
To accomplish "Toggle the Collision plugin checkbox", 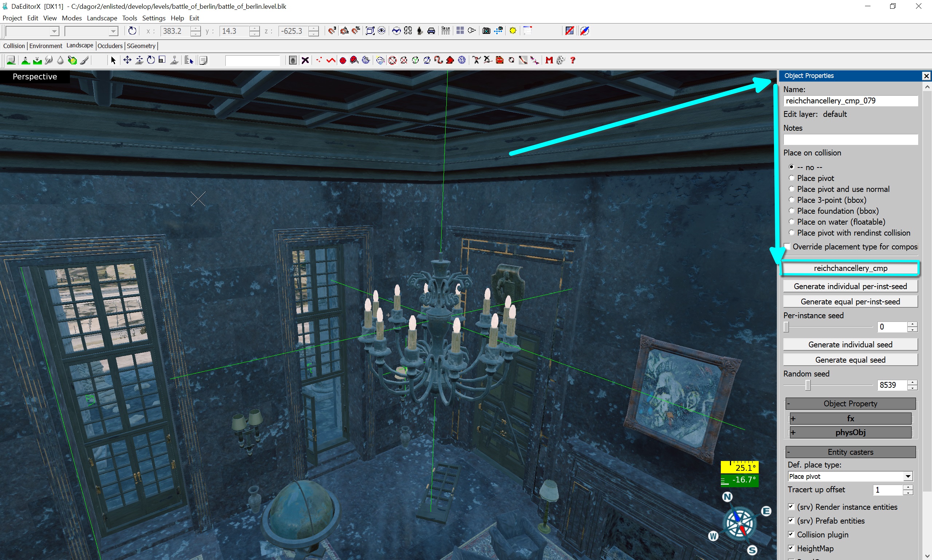I will [x=791, y=535].
